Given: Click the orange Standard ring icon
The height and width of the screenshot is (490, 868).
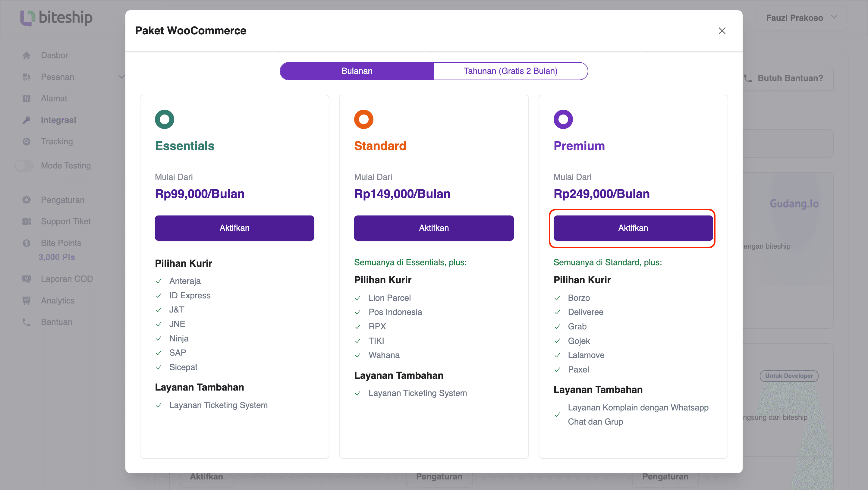Looking at the screenshot, I should (x=363, y=119).
